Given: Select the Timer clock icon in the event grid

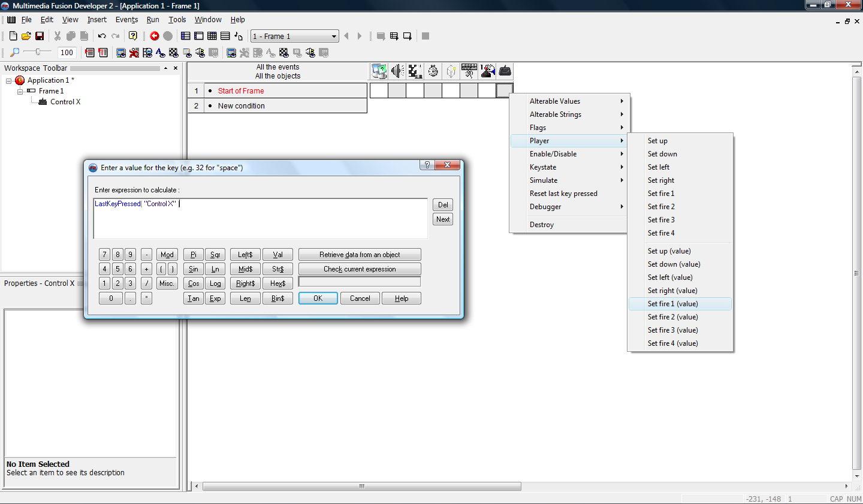Looking at the screenshot, I should pos(433,71).
